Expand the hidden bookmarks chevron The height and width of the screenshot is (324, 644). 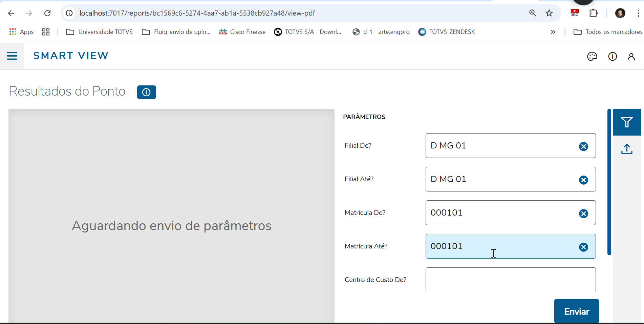(553, 32)
